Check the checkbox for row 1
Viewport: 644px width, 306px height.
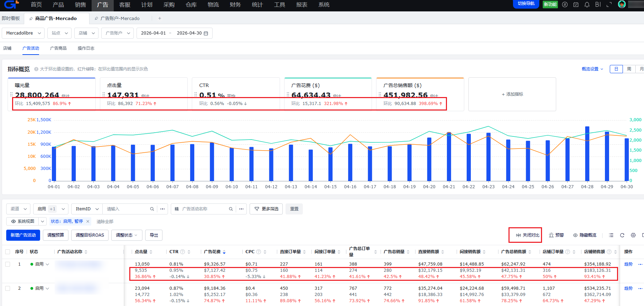pos(8,264)
